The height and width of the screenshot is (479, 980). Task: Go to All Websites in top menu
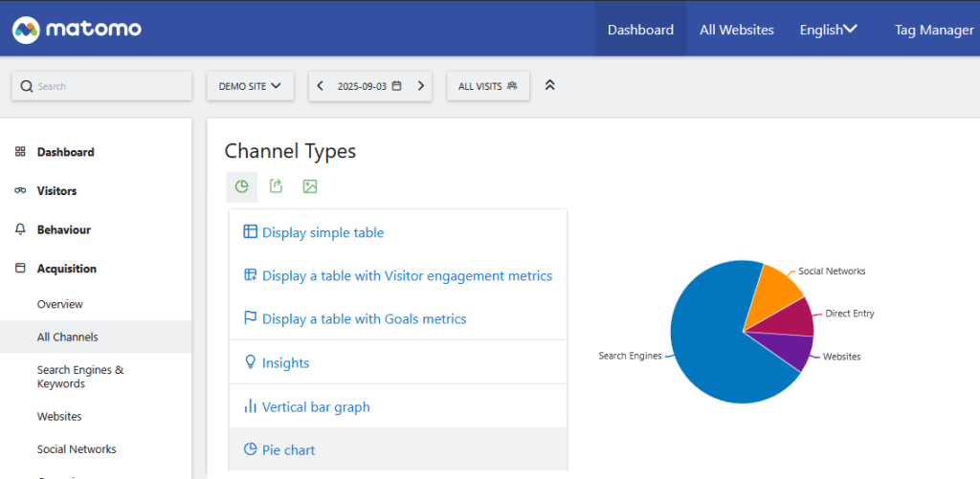click(736, 30)
